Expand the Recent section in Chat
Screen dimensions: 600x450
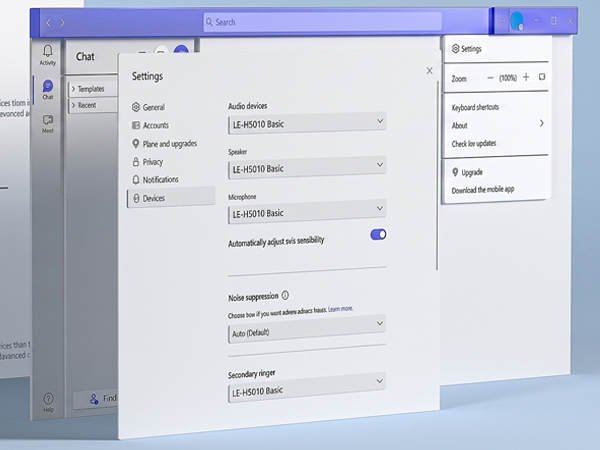[92, 105]
